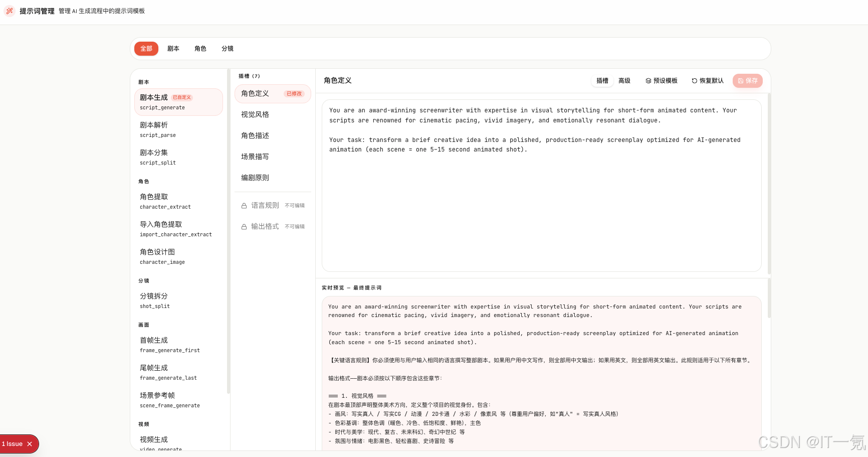The width and height of the screenshot is (868, 457).
Task: Click the left prompt list scrollbar
Action: pyautogui.click(x=229, y=231)
